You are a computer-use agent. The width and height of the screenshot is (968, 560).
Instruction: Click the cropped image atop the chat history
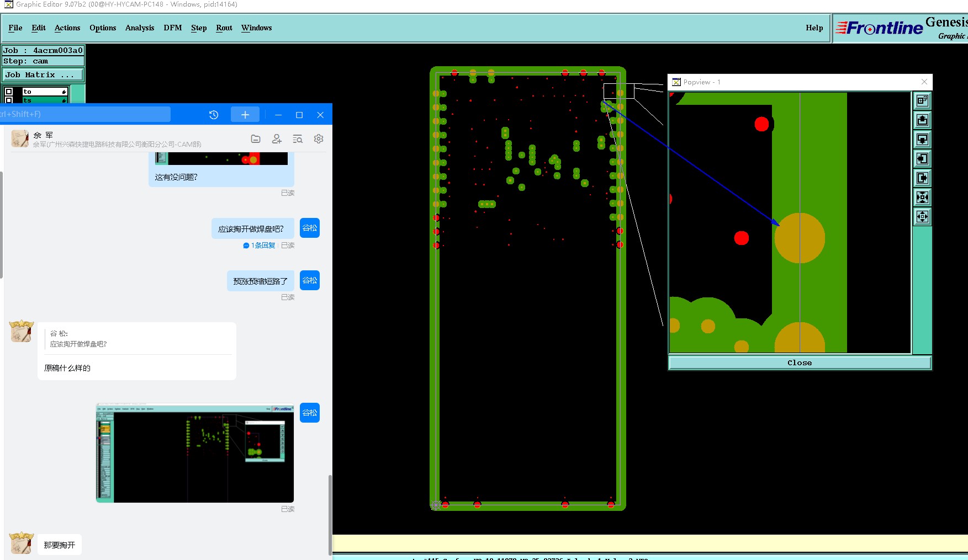[x=221, y=158]
